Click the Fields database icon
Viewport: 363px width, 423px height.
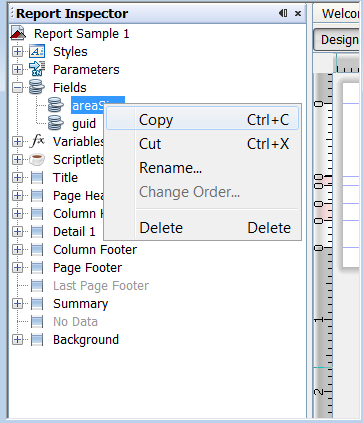37,87
